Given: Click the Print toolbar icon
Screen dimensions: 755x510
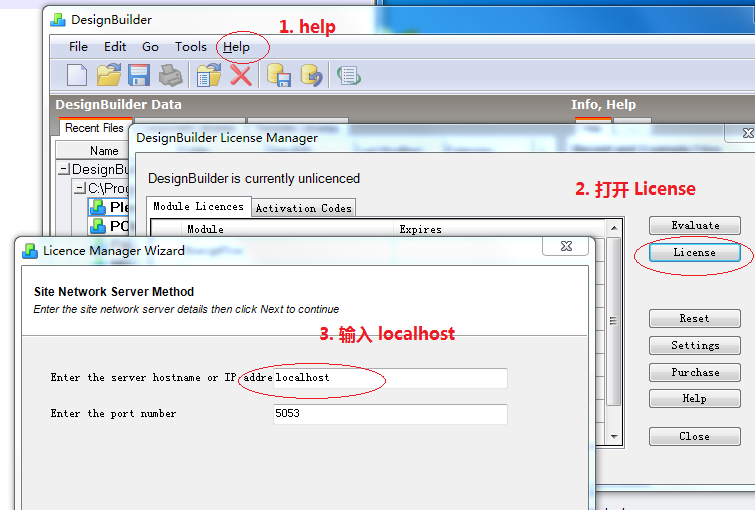Looking at the screenshot, I should coord(171,75).
